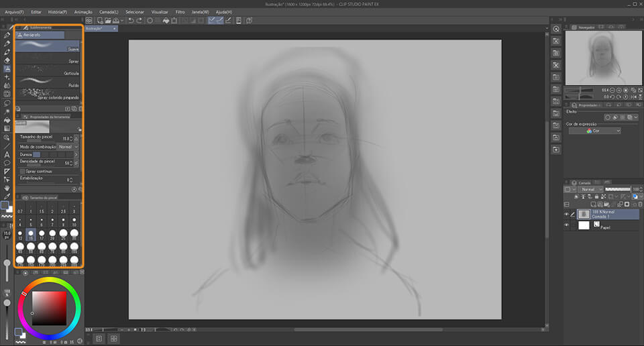
Task: Select the Eraser tool in the toolbar
Action: pos(7,60)
